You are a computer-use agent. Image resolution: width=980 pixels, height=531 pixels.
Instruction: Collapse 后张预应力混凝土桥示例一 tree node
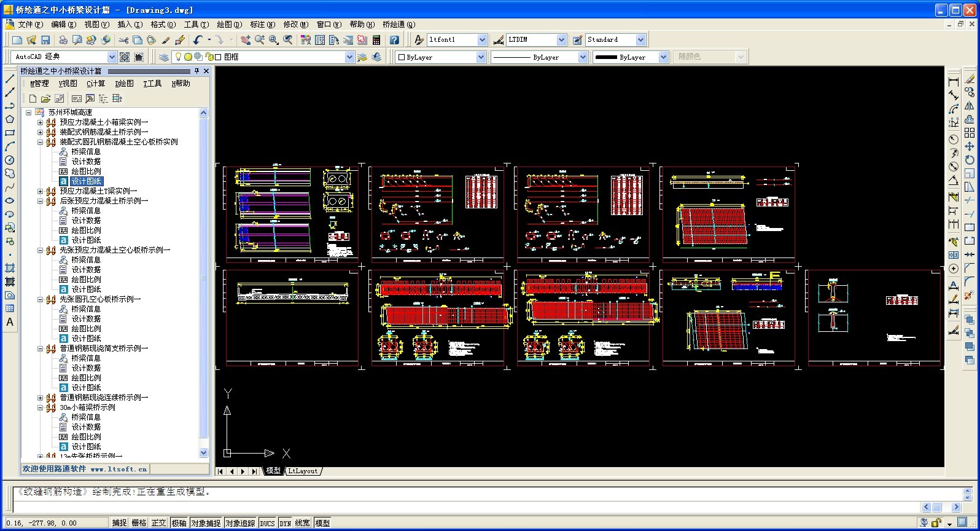[x=40, y=201]
